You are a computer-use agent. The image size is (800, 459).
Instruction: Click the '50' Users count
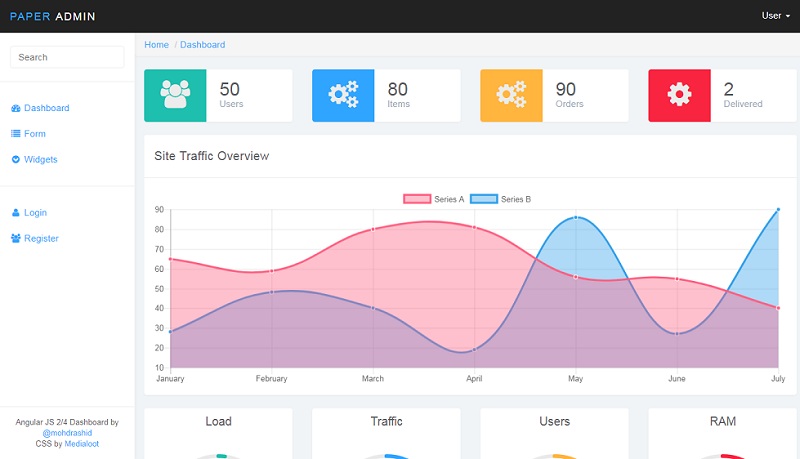point(230,89)
